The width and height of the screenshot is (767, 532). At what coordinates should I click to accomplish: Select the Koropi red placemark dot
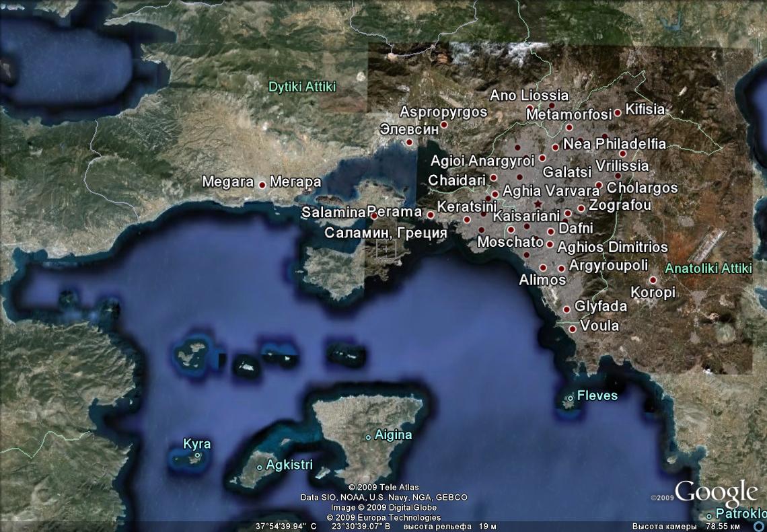click(653, 280)
